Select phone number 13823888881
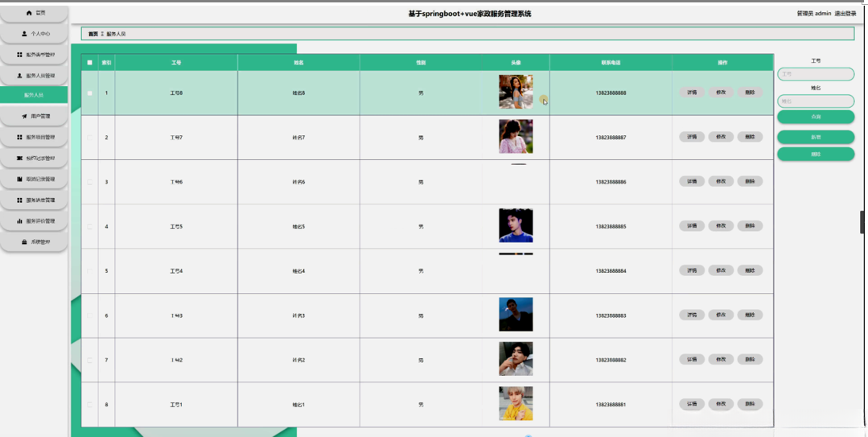Image resolution: width=868 pixels, height=437 pixels. (611, 405)
